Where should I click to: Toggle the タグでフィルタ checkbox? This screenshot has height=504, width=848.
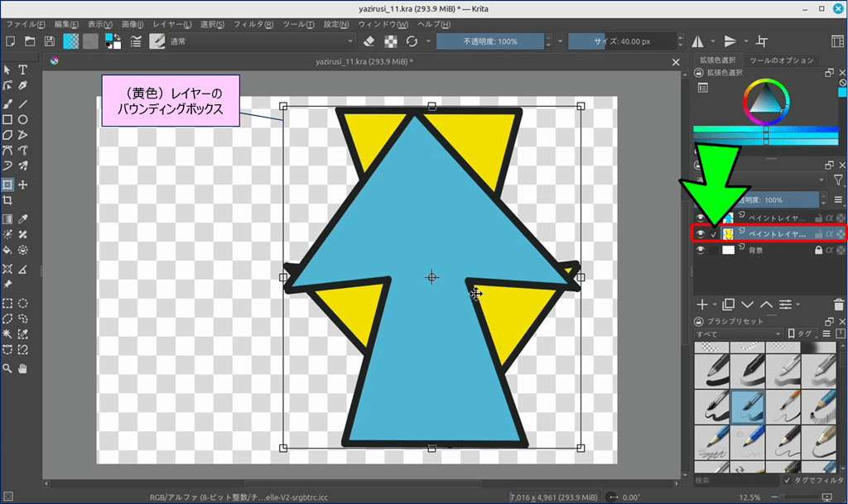pyautogui.click(x=787, y=480)
